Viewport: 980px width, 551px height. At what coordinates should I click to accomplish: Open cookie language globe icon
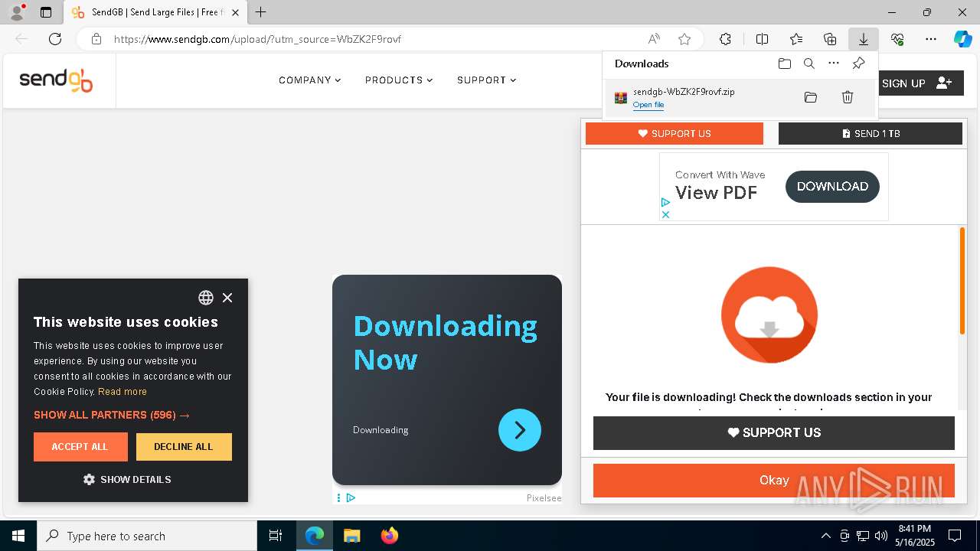coord(206,298)
